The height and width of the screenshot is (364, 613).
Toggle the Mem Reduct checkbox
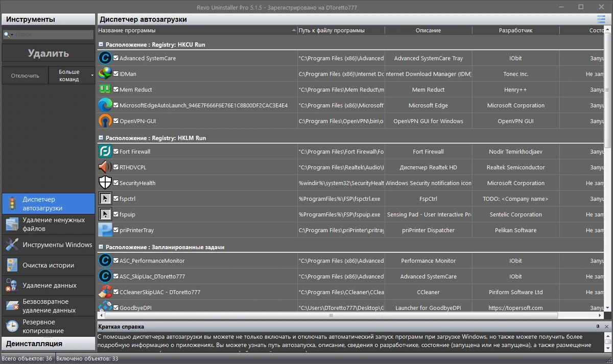coord(116,89)
